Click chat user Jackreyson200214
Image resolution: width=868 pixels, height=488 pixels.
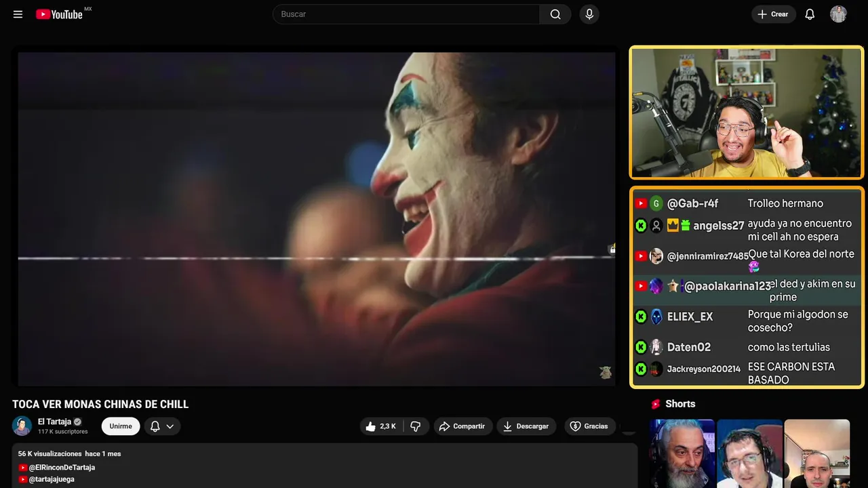tap(704, 369)
